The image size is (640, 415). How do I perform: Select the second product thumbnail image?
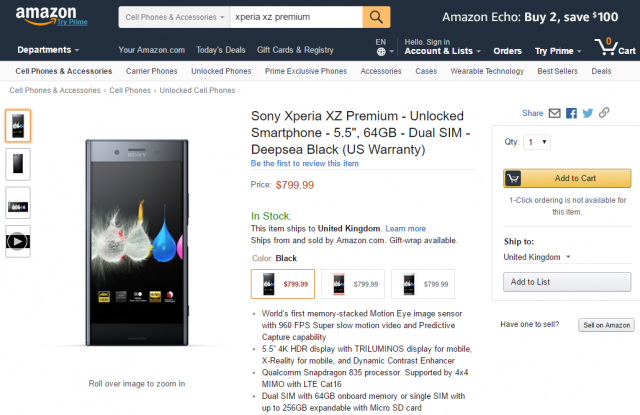click(x=18, y=164)
